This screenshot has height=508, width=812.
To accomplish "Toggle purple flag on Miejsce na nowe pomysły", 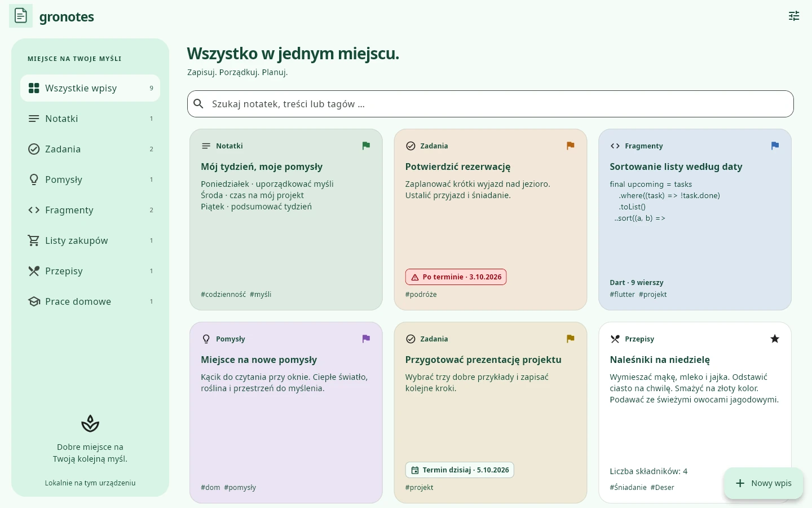I will click(x=366, y=339).
